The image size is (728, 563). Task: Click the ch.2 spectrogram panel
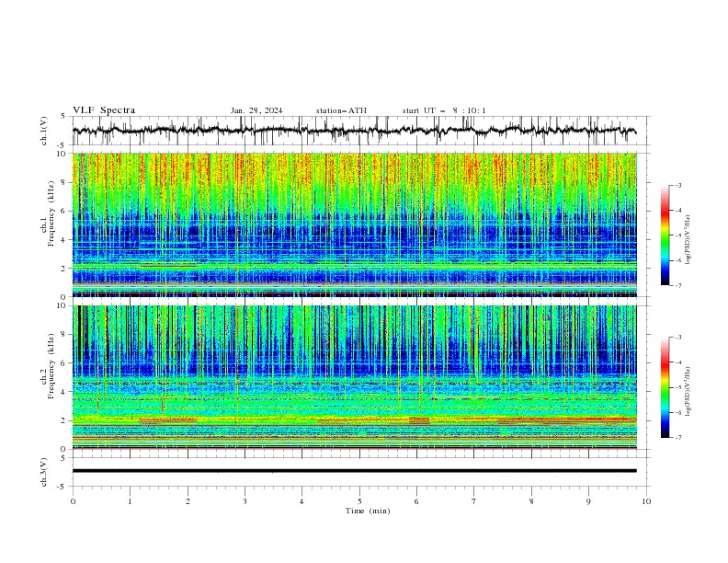point(355,377)
